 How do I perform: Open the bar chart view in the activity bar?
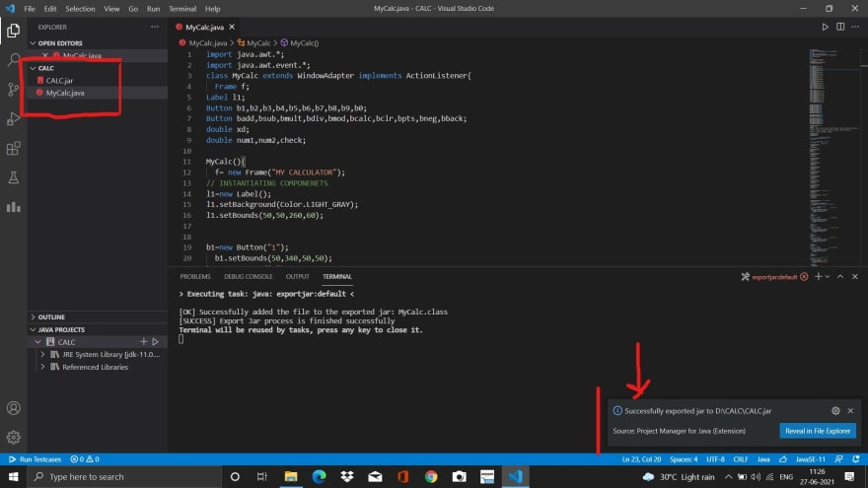(13, 207)
